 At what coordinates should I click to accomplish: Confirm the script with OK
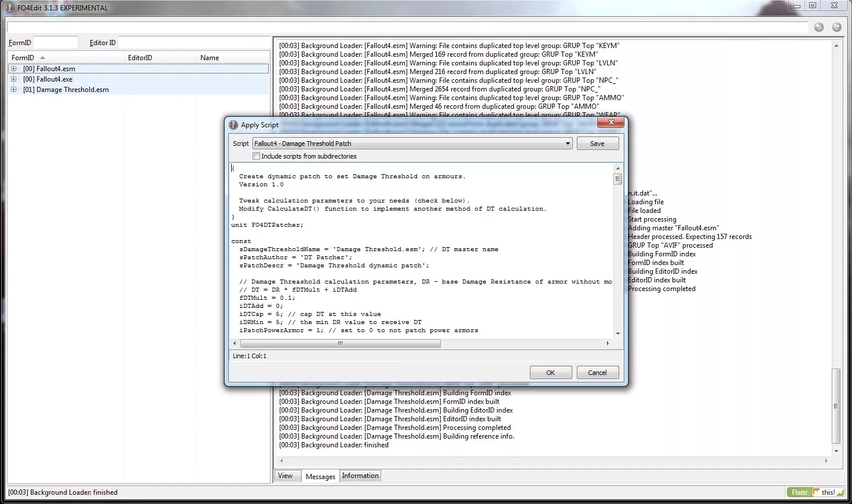[550, 373]
